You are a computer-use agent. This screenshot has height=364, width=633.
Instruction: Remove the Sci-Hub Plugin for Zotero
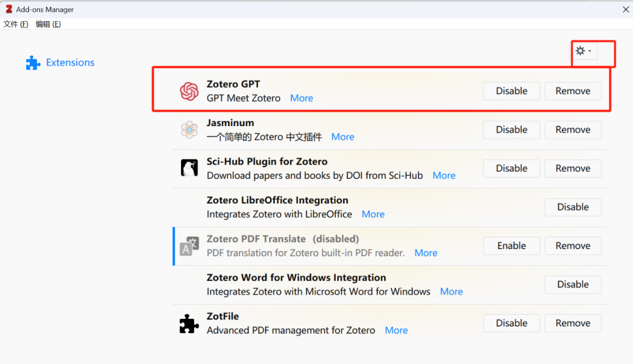click(573, 168)
